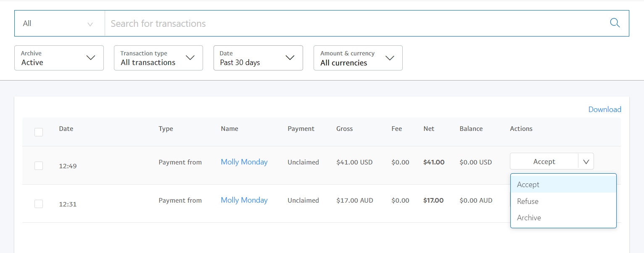The height and width of the screenshot is (253, 644).
Task: Check the box for the 12:31 transaction
Action: tap(39, 204)
